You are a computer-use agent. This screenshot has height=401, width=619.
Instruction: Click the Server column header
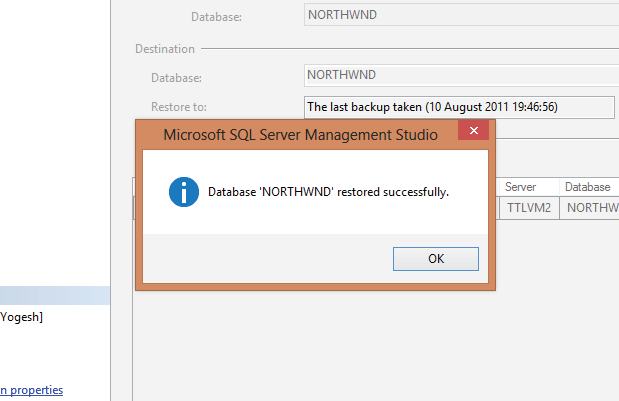point(528,187)
